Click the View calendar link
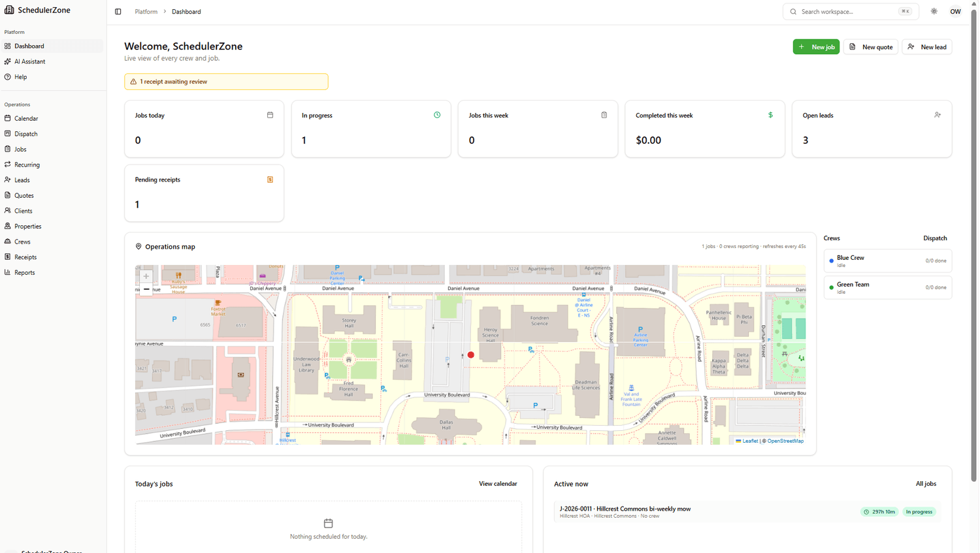The width and height of the screenshot is (980, 553). tap(498, 484)
